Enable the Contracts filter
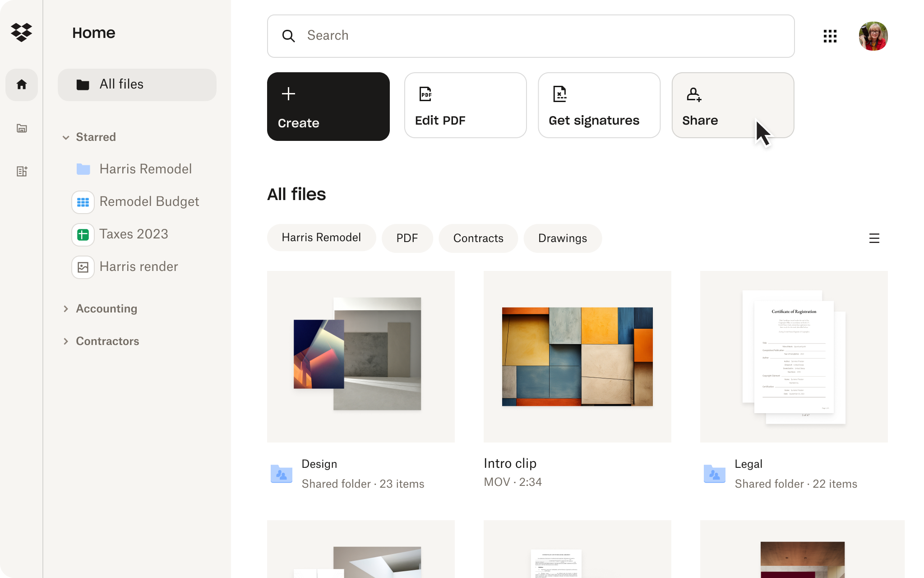 click(478, 238)
